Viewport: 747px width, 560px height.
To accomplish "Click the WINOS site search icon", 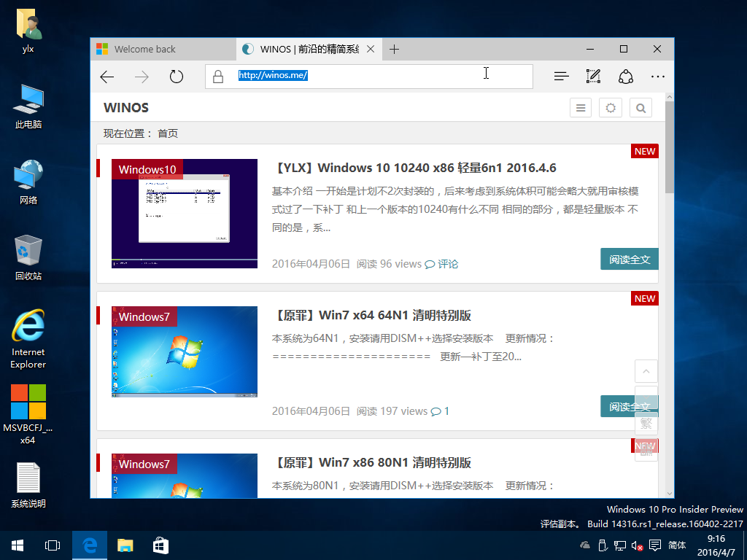I will point(640,108).
